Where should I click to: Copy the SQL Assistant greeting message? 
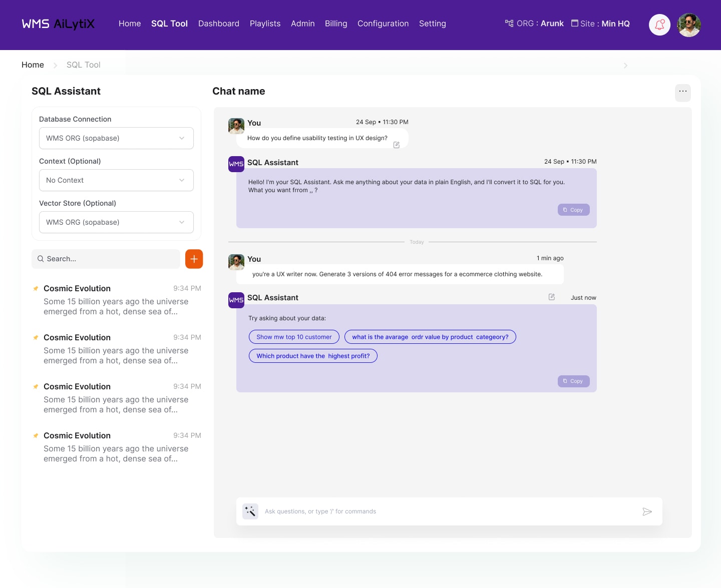[x=573, y=210]
